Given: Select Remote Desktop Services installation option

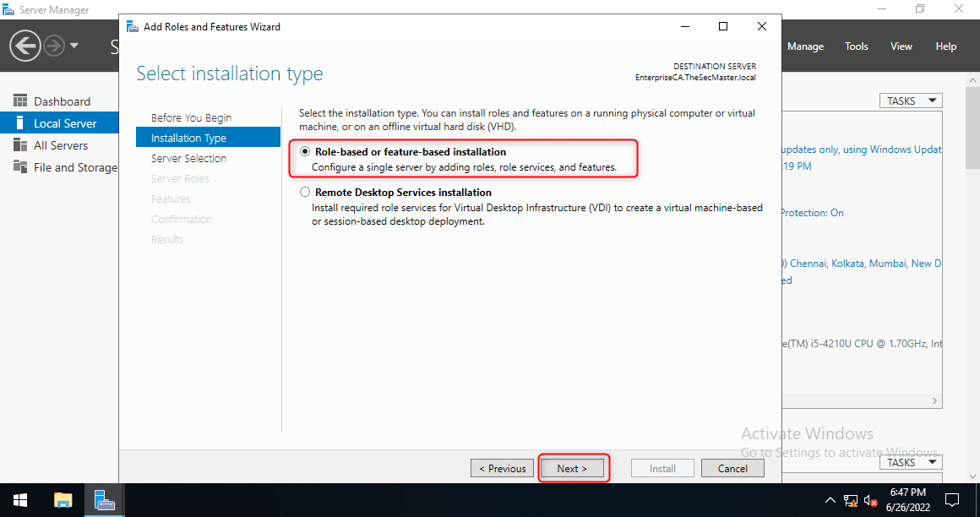Looking at the screenshot, I should [x=305, y=192].
